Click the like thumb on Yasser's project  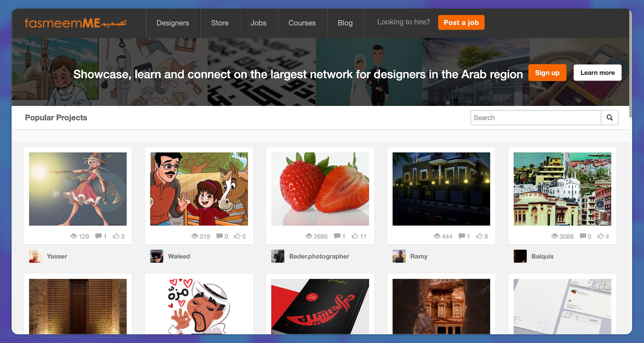[116, 236]
